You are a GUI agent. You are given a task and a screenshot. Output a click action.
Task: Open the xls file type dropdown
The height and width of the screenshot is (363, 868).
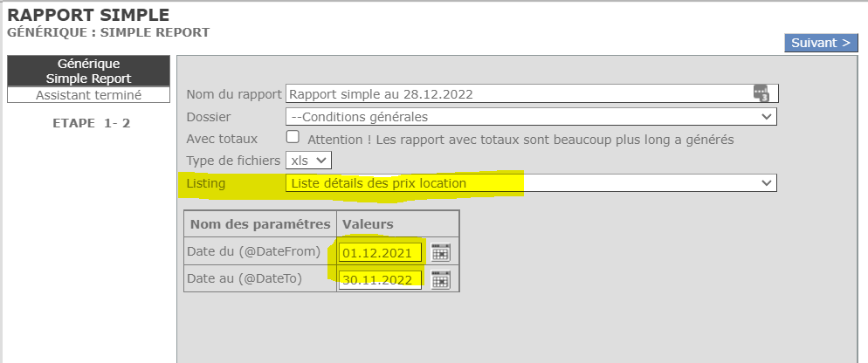pyautogui.click(x=309, y=160)
